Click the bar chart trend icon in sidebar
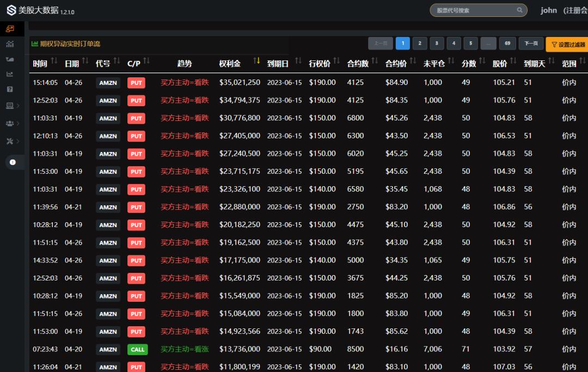The image size is (588, 372). 10,44
